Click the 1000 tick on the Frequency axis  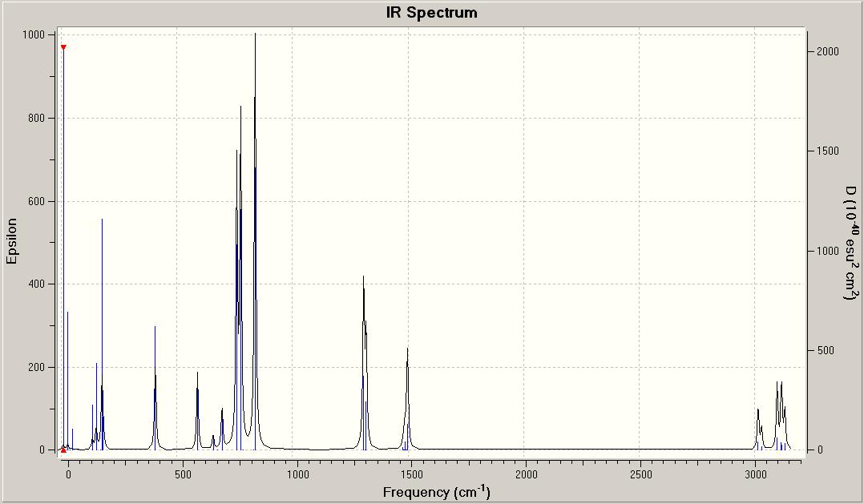click(297, 474)
